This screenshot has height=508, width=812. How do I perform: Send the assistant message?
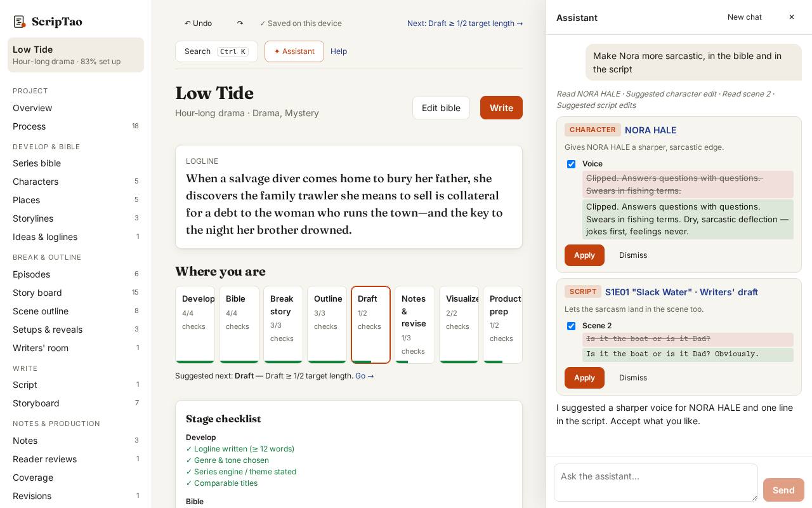pyautogui.click(x=783, y=490)
